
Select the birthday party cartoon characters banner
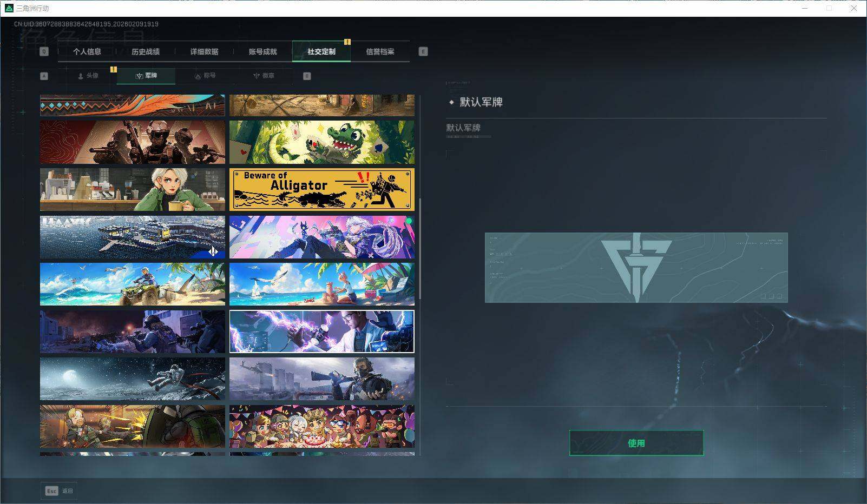click(322, 427)
